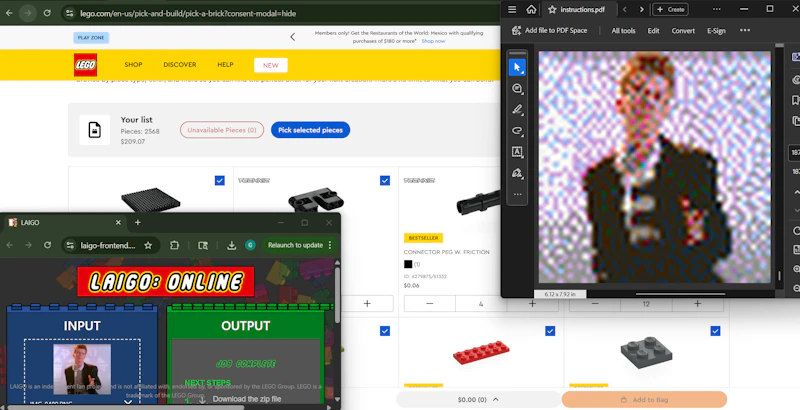800x410 pixels.
Task: Open the Fill & Sign stamp tool in Acrobat
Action: [517, 173]
